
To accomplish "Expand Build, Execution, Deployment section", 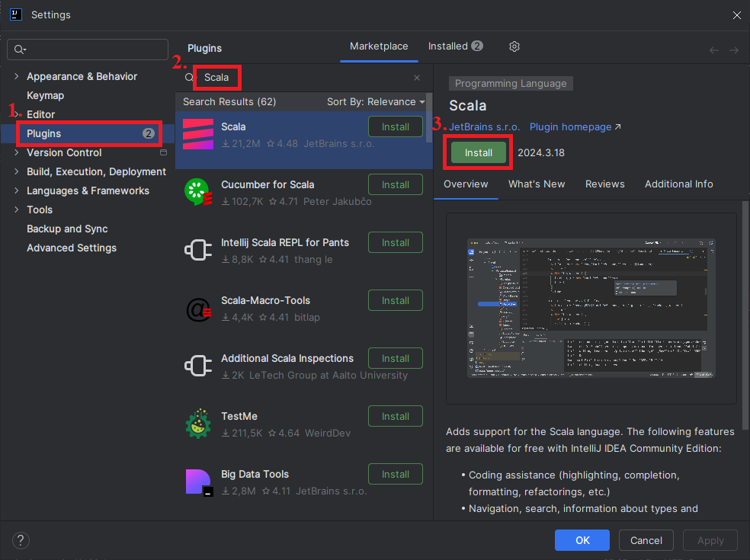I will (17, 171).
